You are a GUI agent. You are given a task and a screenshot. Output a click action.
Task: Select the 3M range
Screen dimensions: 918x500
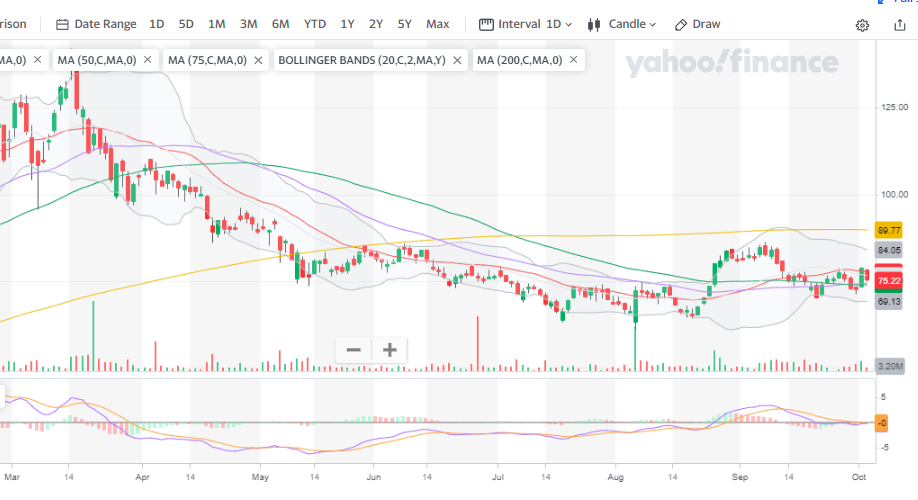click(248, 24)
